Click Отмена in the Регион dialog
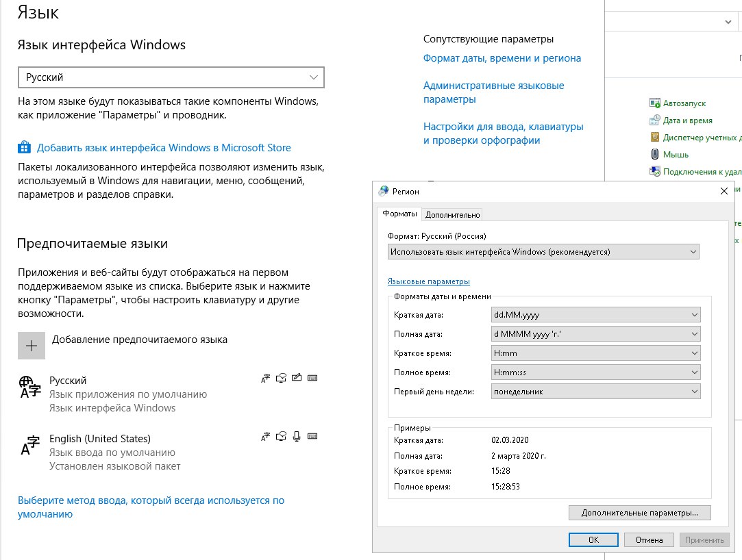 coord(649,539)
